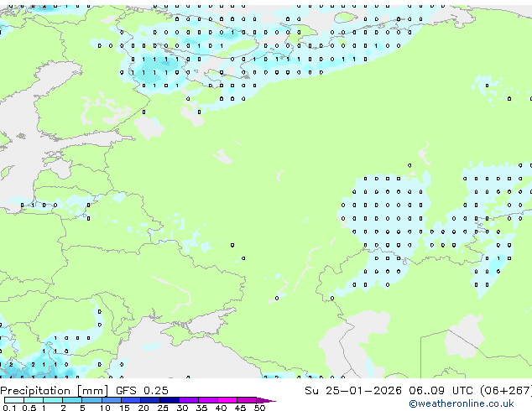Click the 'Su 25-01-2026' date text
Viewport: 532px width, 411px height.
coord(353,391)
